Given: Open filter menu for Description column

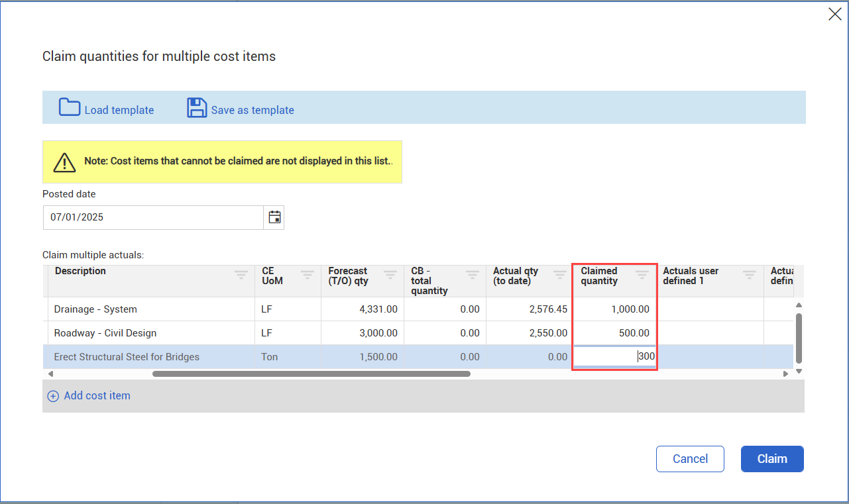Looking at the screenshot, I should pos(242,275).
